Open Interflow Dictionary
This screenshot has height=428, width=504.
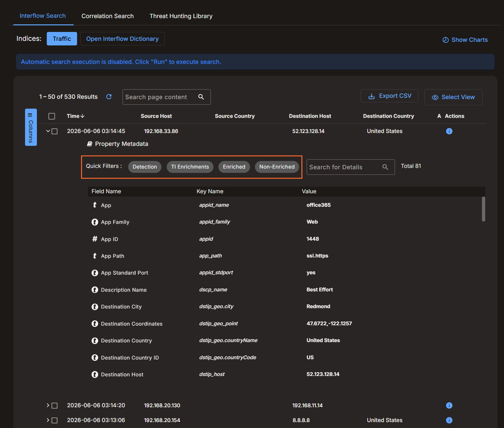pos(123,39)
